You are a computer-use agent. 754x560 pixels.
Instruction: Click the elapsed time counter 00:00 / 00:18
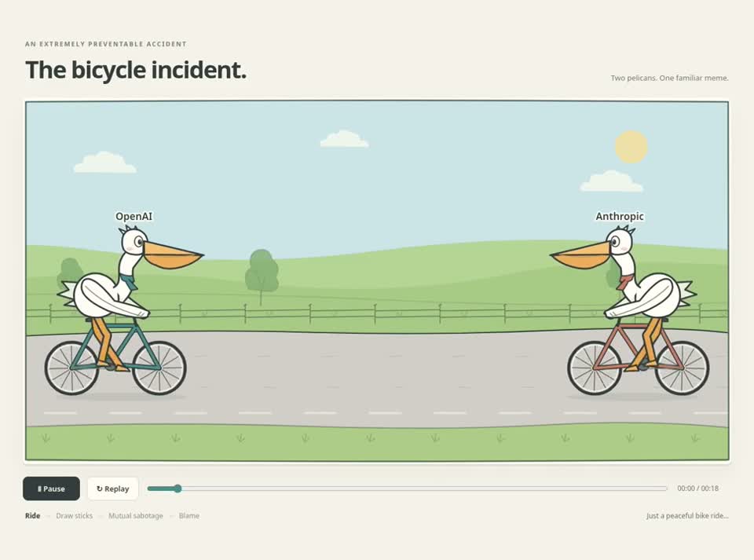pyautogui.click(x=697, y=489)
